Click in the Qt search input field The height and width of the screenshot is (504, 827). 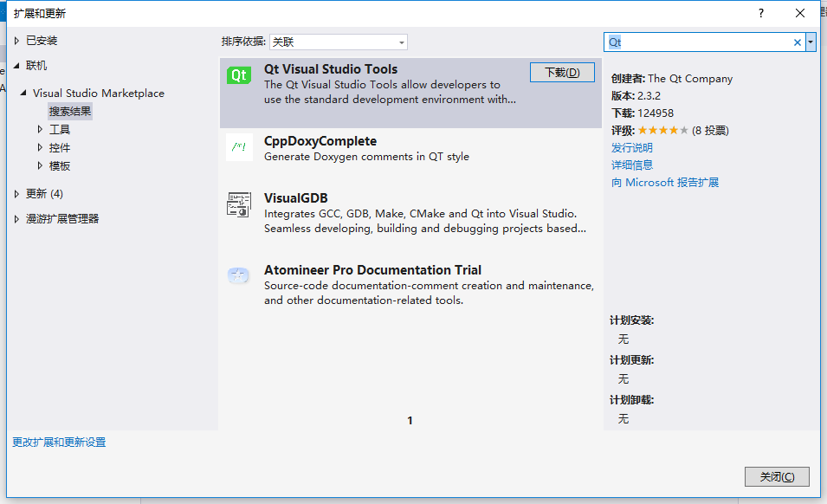tap(698, 42)
